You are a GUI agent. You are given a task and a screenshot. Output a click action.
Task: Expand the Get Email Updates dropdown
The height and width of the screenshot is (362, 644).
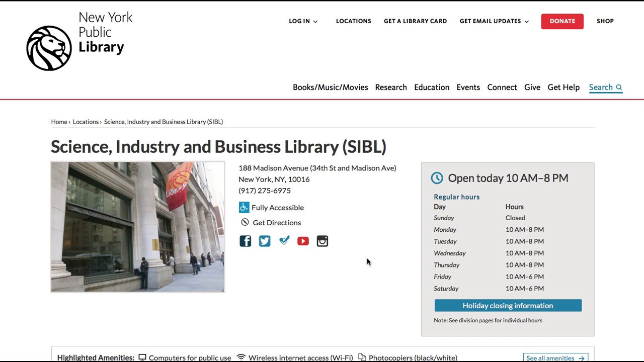coord(494,21)
